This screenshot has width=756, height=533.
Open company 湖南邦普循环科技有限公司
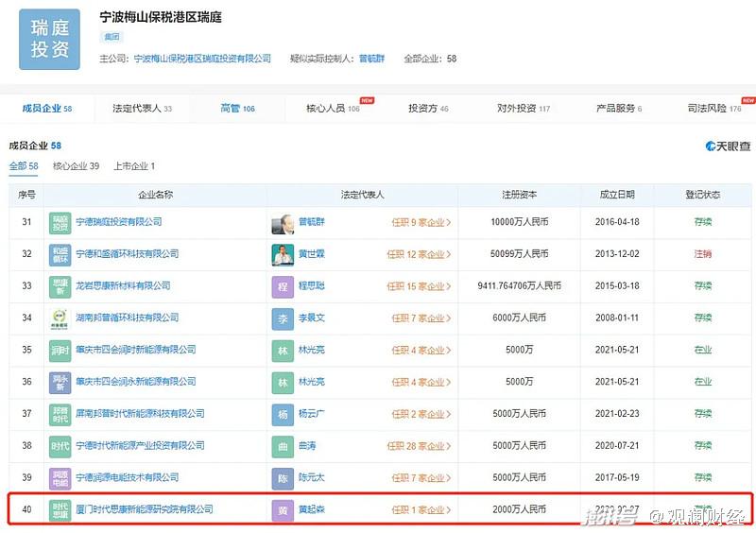(x=128, y=318)
